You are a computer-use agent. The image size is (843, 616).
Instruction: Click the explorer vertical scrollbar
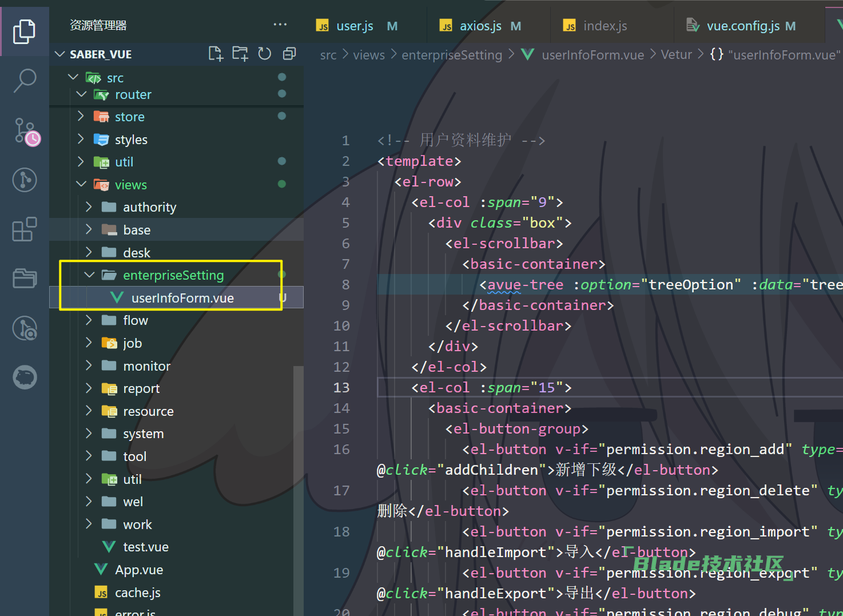298,491
